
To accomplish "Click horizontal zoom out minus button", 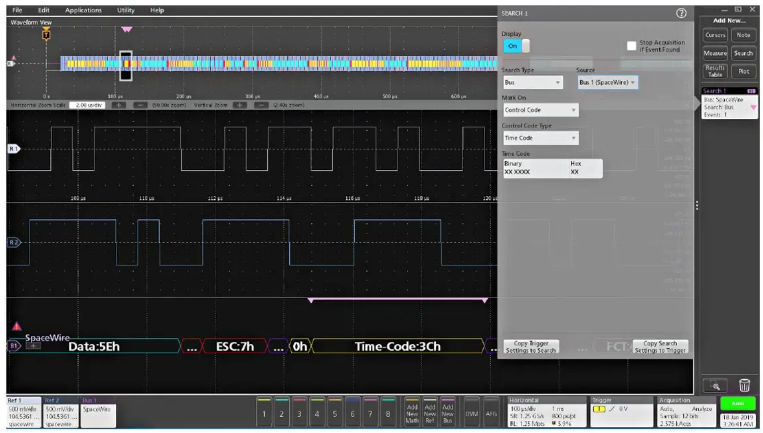I will pyautogui.click(x=140, y=105).
